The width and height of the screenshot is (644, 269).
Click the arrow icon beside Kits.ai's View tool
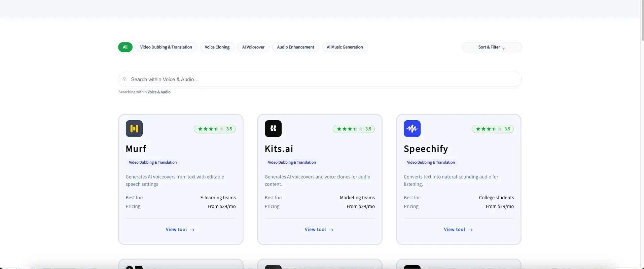coord(331,230)
